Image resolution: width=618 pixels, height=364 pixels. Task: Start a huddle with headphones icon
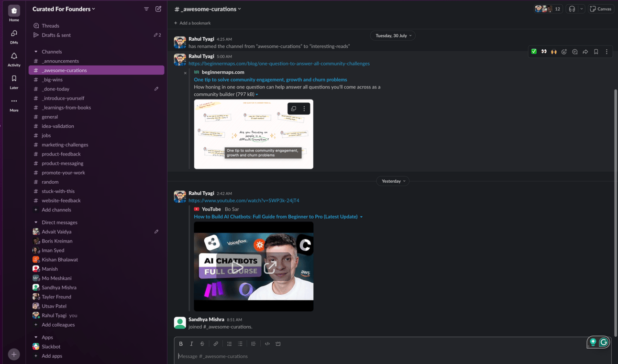click(572, 9)
